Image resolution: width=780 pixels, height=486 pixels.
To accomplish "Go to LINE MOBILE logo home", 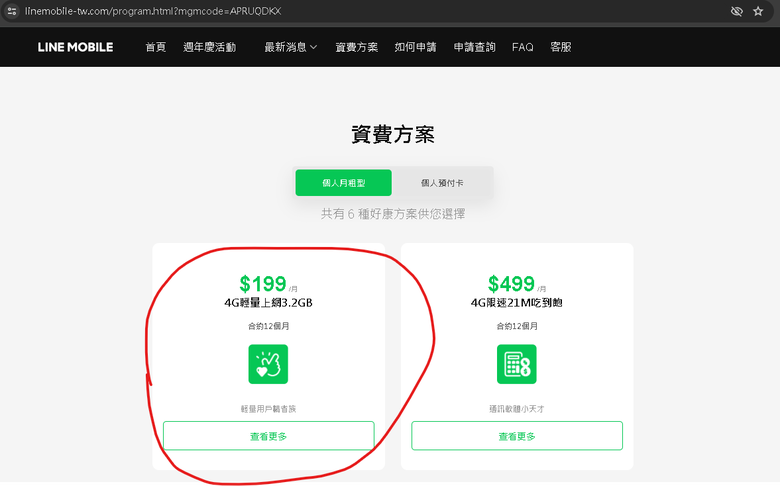I will 75,47.
